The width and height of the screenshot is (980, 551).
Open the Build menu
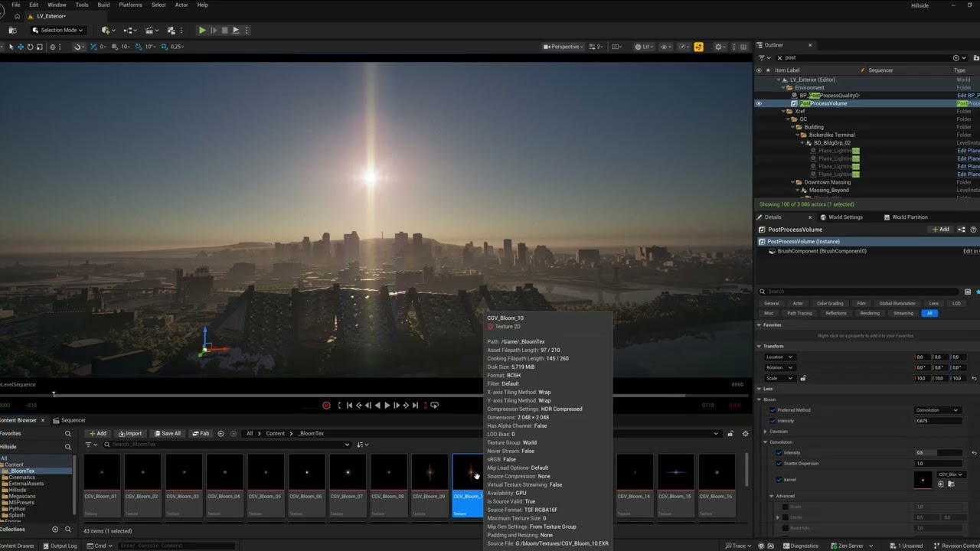point(103,5)
